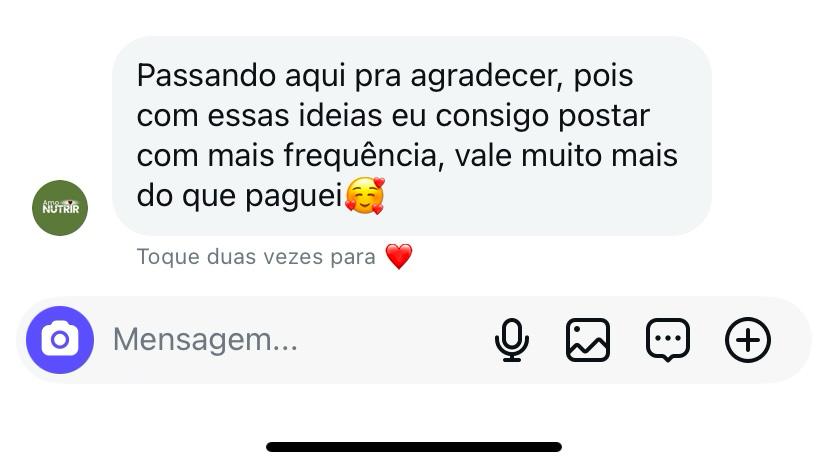Image resolution: width=828 pixels, height=468 pixels.
Task: Click 'vale muito mais' in the message
Action: (566, 156)
